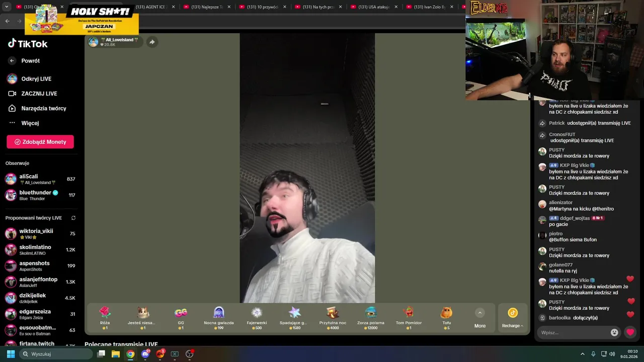Screen dimensions: 644x362
Task: Click the Zdobądź Monety button
Action: point(40,142)
